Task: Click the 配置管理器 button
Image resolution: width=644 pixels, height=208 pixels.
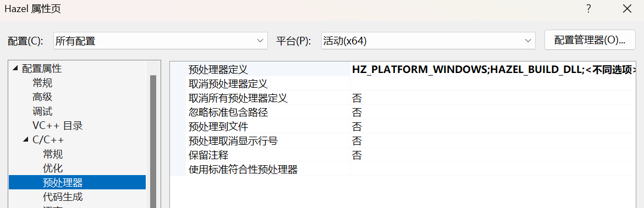Action: pyautogui.click(x=590, y=40)
